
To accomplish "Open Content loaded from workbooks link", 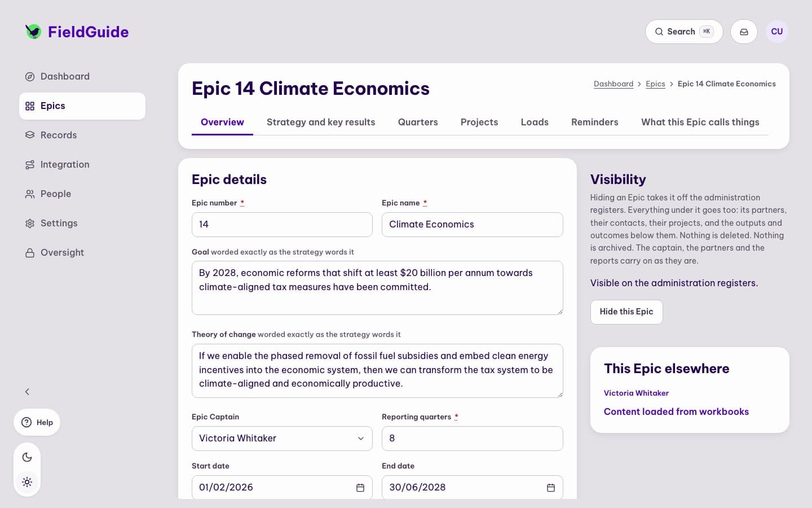I will 676,412.
